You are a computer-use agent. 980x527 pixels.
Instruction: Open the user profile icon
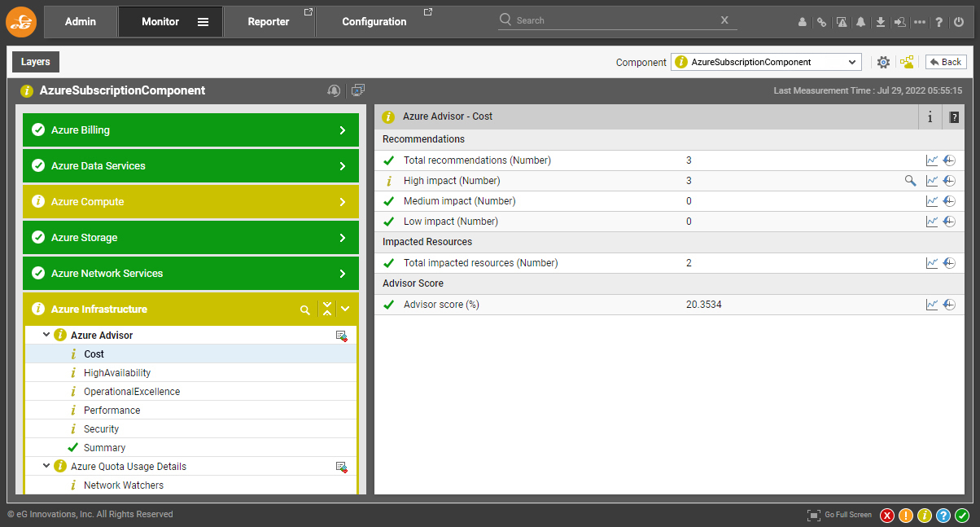(802, 22)
